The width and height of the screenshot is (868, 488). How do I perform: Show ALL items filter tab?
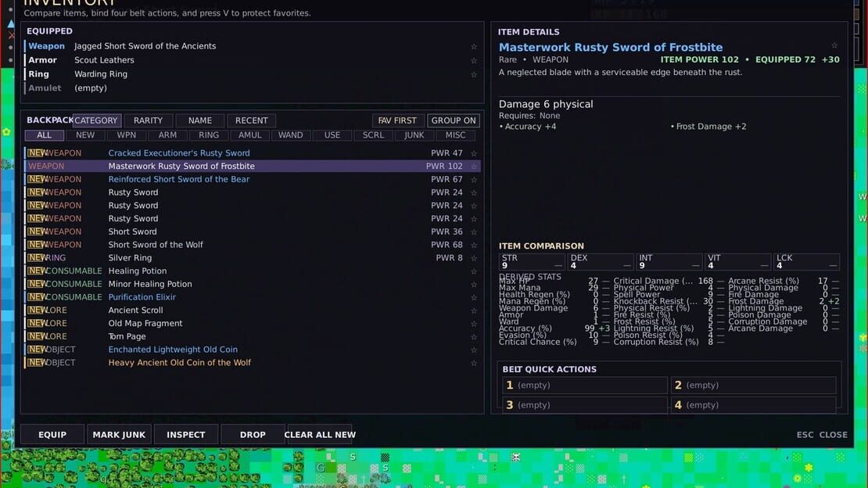(45, 135)
